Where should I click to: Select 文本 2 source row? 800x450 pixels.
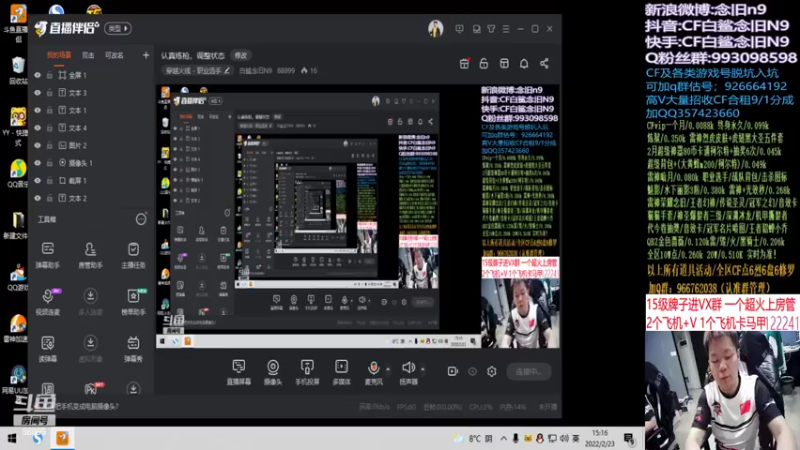(x=91, y=198)
